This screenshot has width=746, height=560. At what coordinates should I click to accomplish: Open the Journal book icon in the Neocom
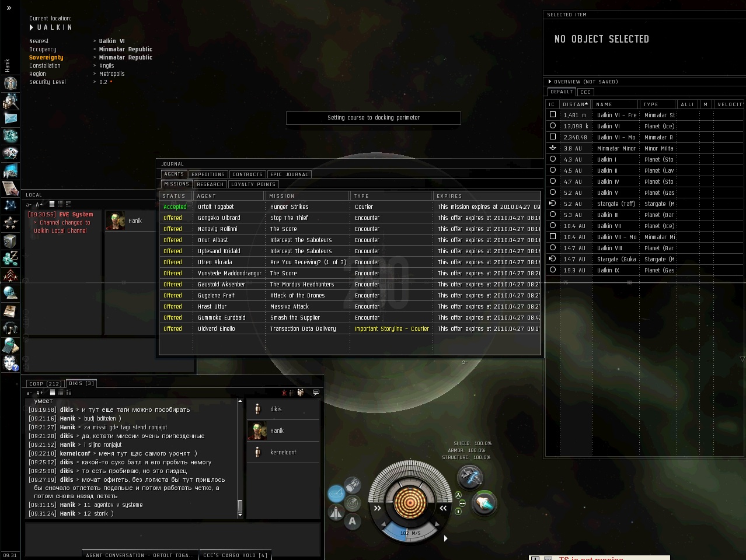pyautogui.click(x=10, y=310)
